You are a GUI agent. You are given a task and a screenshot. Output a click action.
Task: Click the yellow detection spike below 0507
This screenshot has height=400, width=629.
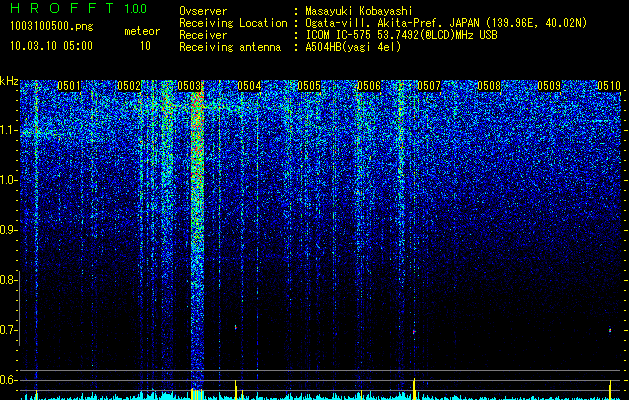pos(414,389)
